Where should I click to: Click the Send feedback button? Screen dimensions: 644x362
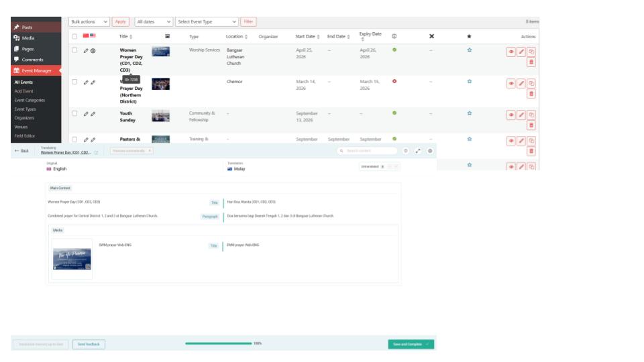(89, 344)
